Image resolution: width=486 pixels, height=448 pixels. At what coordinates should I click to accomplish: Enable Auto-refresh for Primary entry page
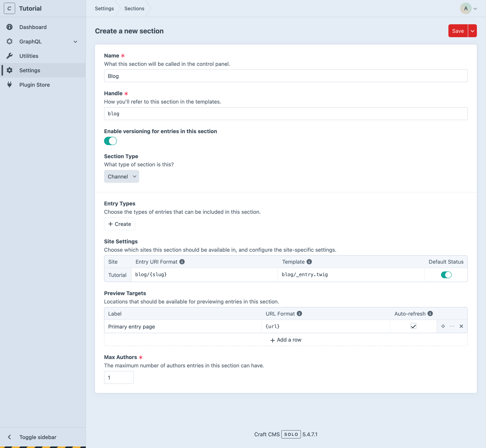click(413, 326)
